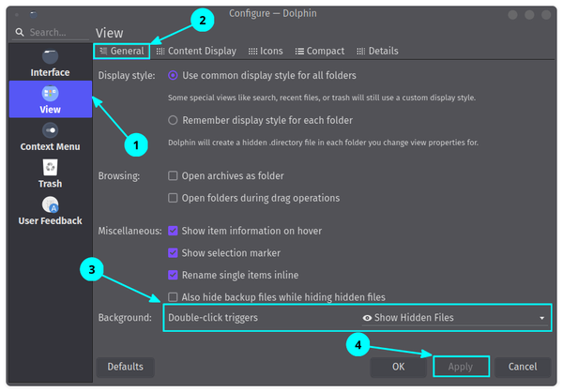Image resolution: width=563 pixels, height=392 pixels.
Task: Open the Interface settings icon
Action: point(50,56)
